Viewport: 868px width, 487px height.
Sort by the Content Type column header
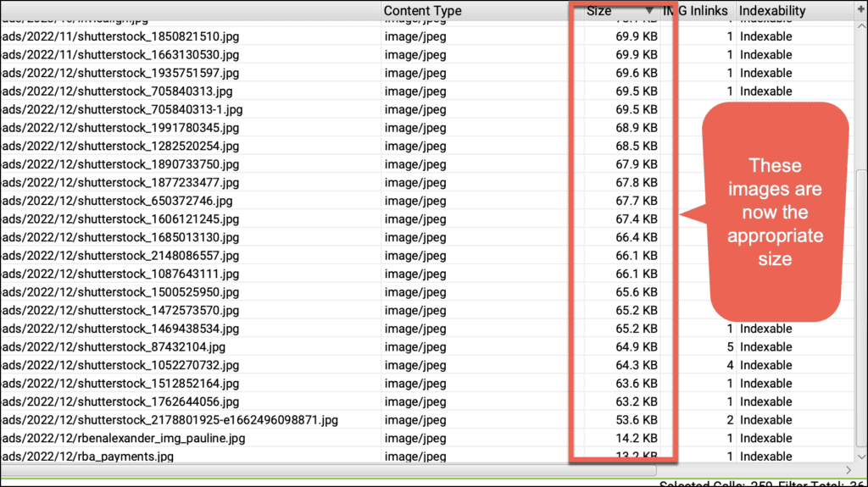[422, 11]
